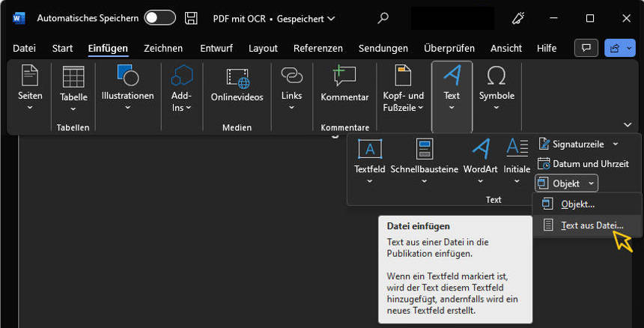Click the Text group ribbon button
The width and height of the screenshot is (644, 328).
click(x=452, y=97)
